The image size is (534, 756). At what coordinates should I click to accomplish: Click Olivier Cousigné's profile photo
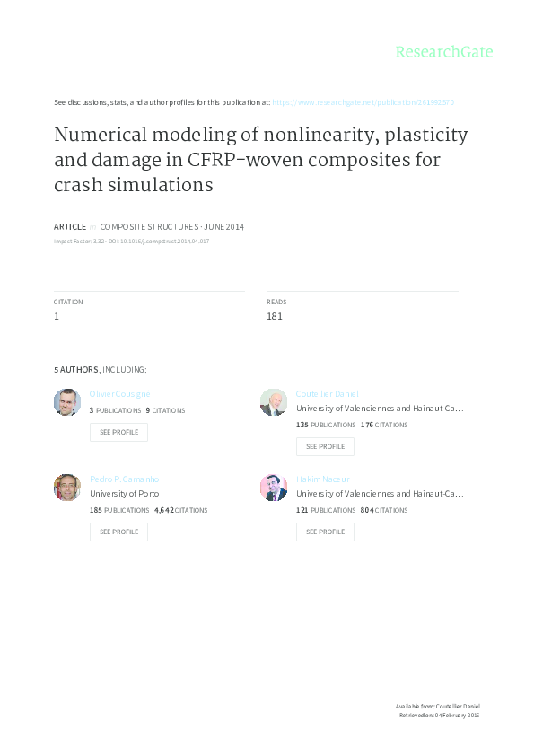66,401
